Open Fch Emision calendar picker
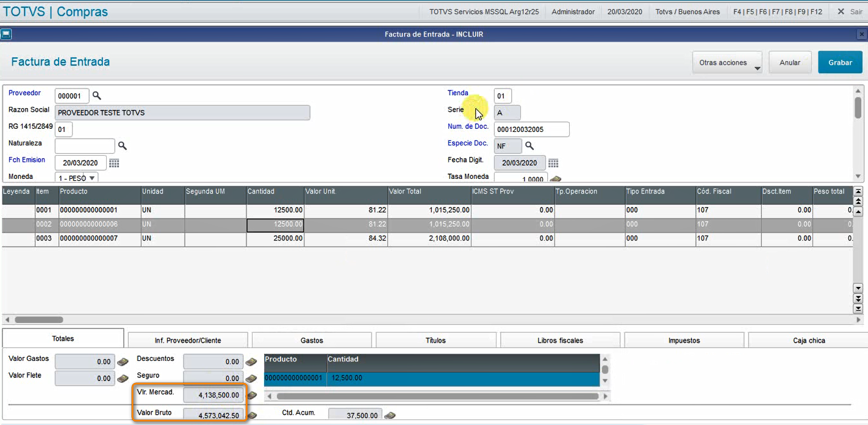868x425 pixels. 113,163
